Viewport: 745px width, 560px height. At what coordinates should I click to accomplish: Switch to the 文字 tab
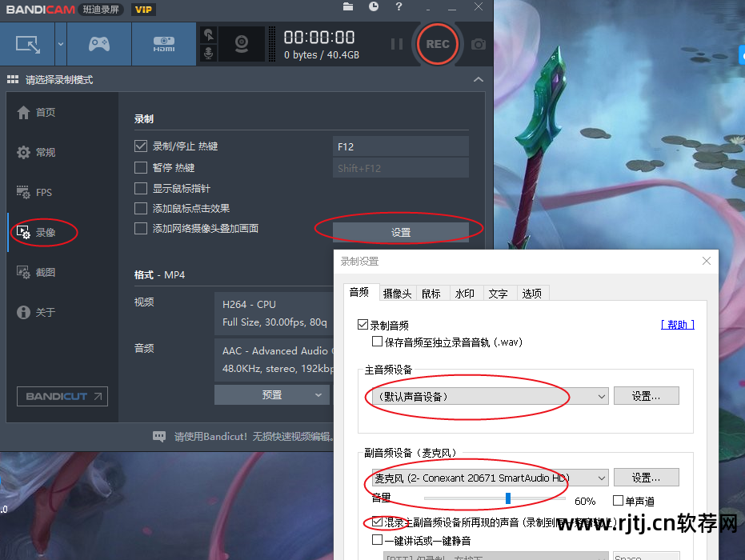[499, 294]
